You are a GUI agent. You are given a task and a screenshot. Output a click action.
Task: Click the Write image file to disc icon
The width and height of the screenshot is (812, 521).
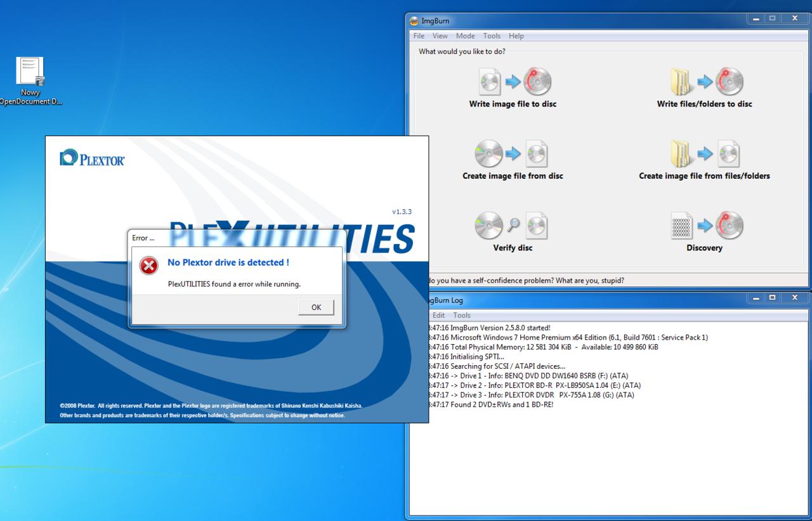513,82
